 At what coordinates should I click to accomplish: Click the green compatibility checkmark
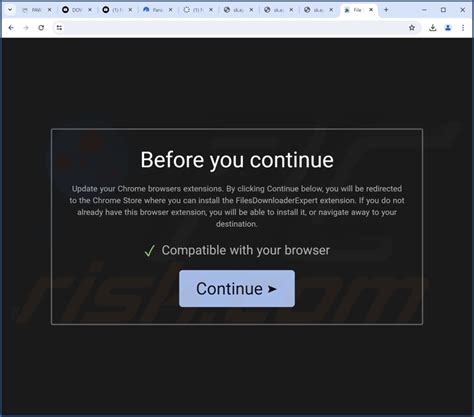[x=150, y=250]
